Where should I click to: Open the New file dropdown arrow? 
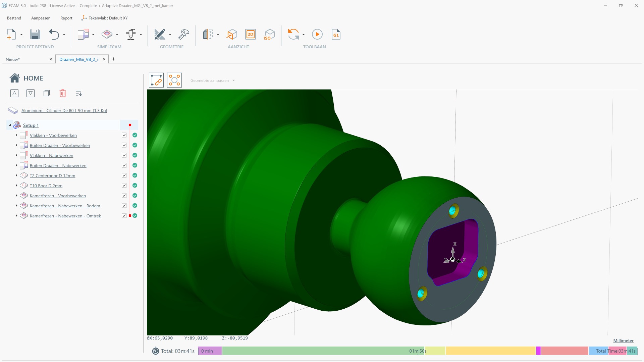pyautogui.click(x=21, y=35)
